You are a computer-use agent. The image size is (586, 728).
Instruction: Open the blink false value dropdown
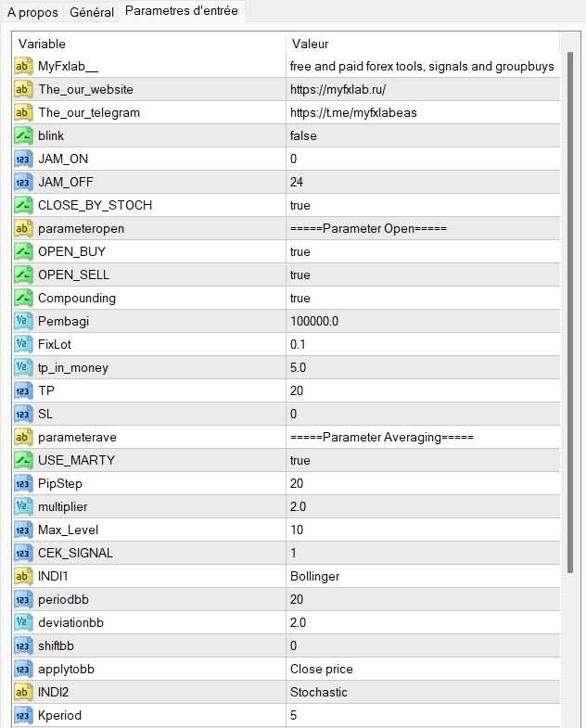(x=422, y=135)
